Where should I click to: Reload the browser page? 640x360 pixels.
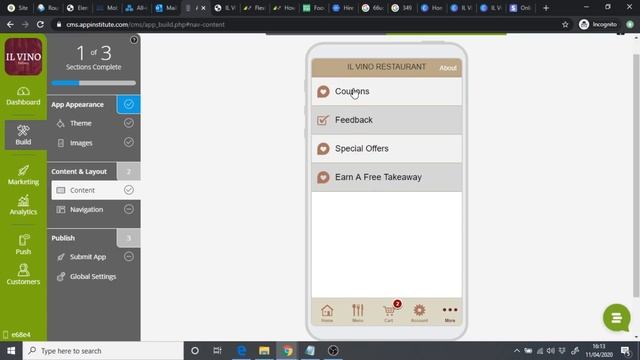click(40, 24)
